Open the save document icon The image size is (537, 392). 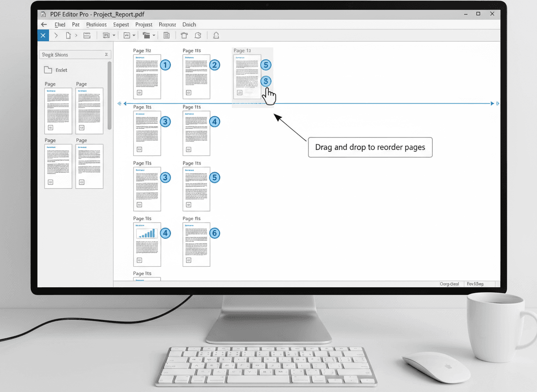(x=87, y=35)
